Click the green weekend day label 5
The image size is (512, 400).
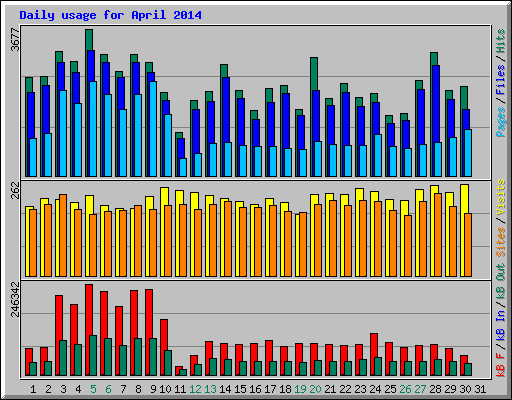click(x=93, y=389)
